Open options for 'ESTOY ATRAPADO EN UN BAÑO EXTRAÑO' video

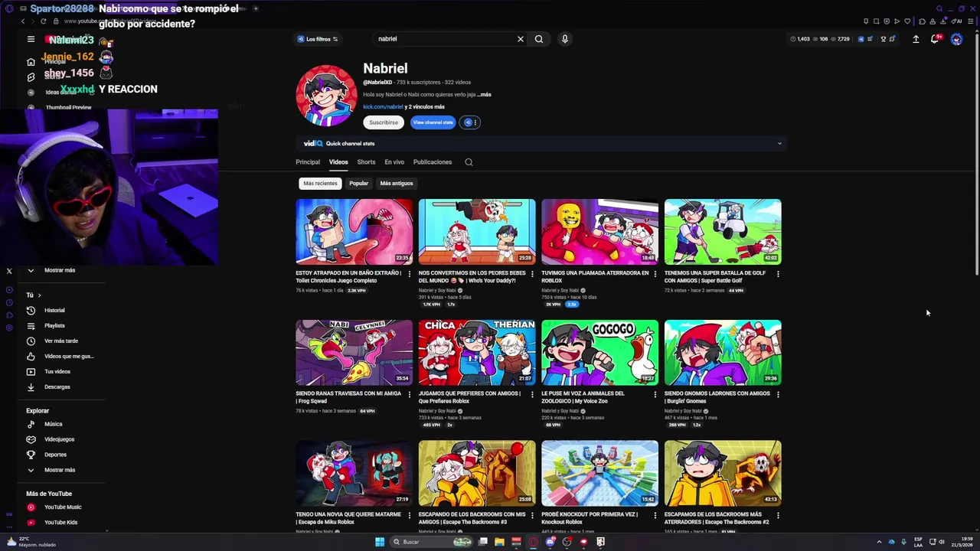pos(410,274)
